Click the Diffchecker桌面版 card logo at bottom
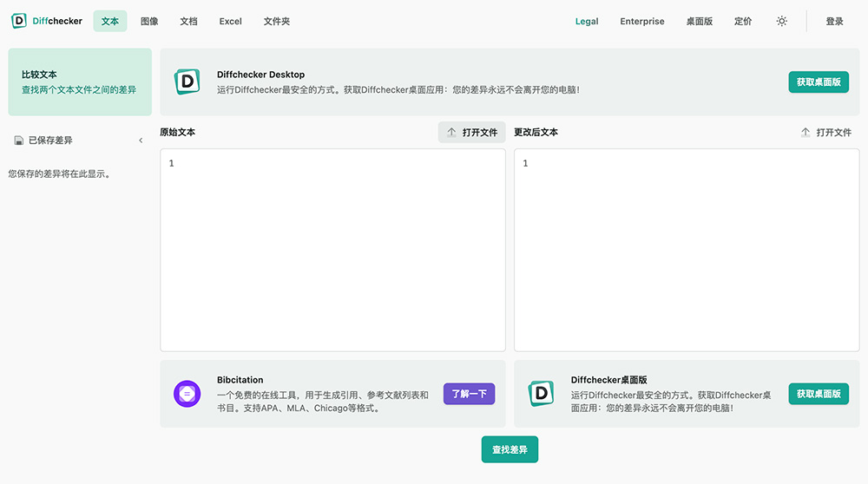The image size is (868, 484). (x=541, y=394)
